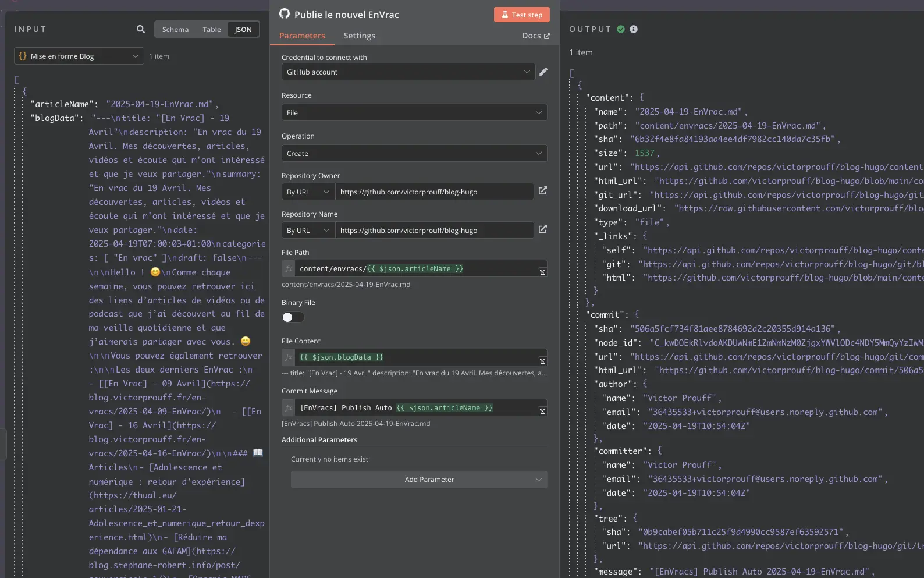Expand Commit Message expression editor icon

coord(542,411)
